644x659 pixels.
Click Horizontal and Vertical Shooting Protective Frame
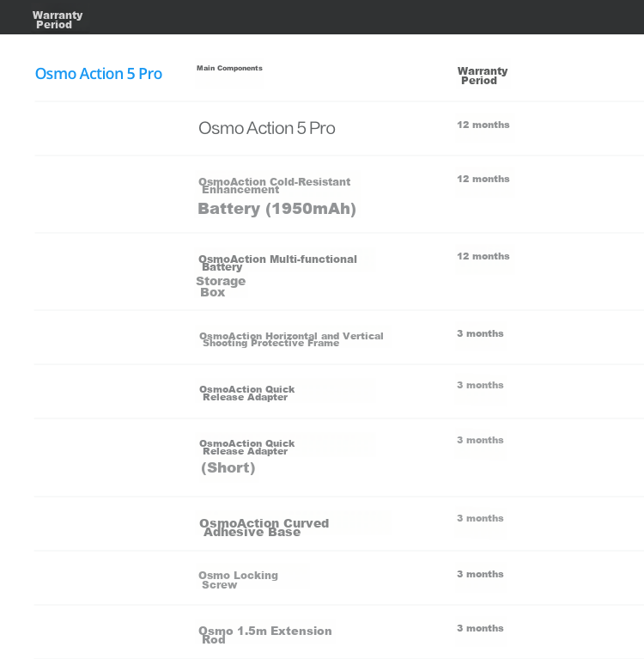(291, 339)
